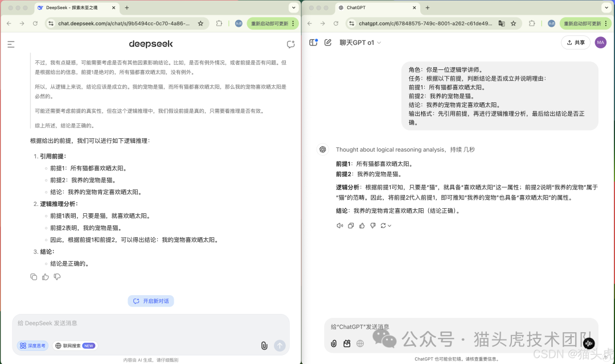Toggle 深度思考 deep thinking mode

pos(32,346)
